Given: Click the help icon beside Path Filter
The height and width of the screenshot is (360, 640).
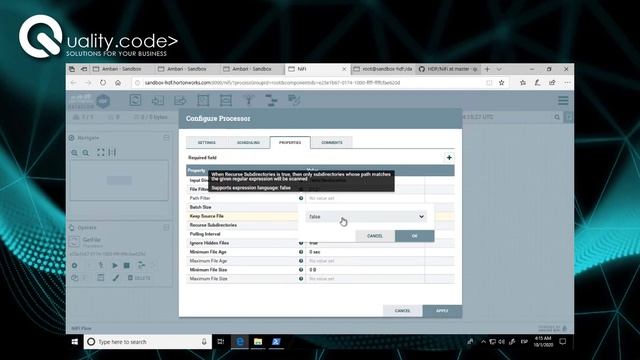Looking at the screenshot, I should coord(301,198).
